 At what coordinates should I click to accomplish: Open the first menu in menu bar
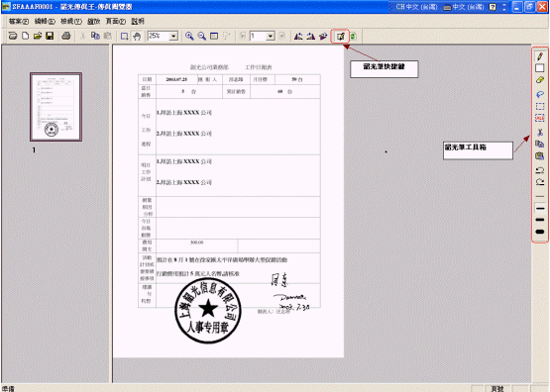pyautogui.click(x=19, y=22)
